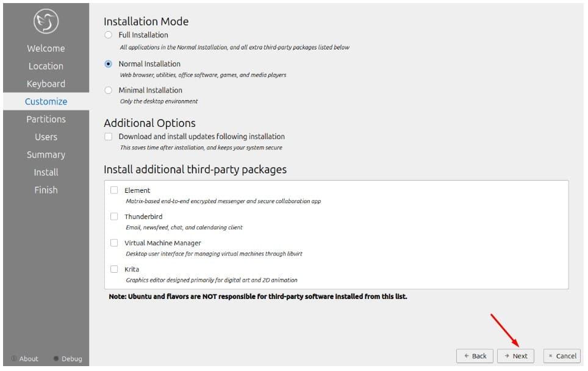Click the Lubuntu bird logo icon
The height and width of the screenshot is (371, 588).
[x=46, y=22]
